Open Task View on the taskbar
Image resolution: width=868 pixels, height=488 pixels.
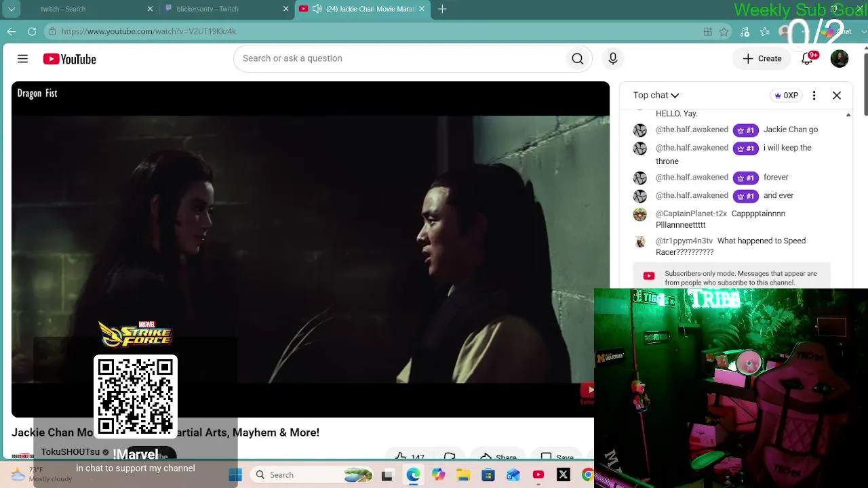tap(387, 475)
